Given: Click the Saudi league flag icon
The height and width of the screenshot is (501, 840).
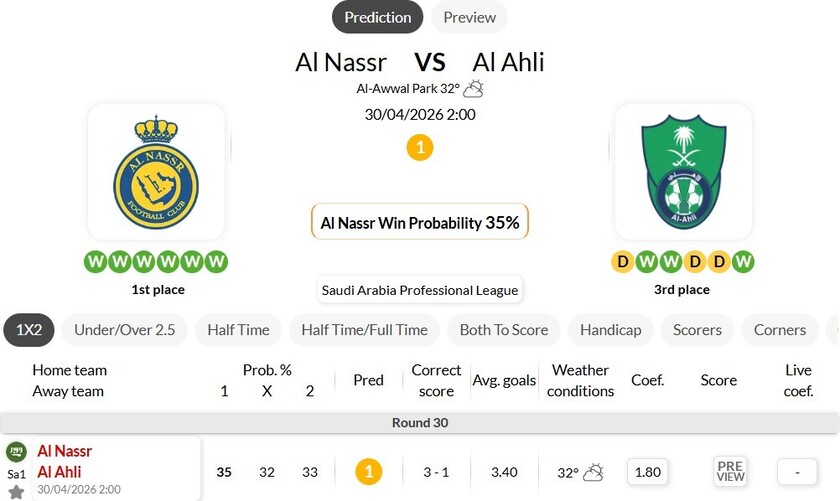Looking at the screenshot, I should (x=16, y=452).
